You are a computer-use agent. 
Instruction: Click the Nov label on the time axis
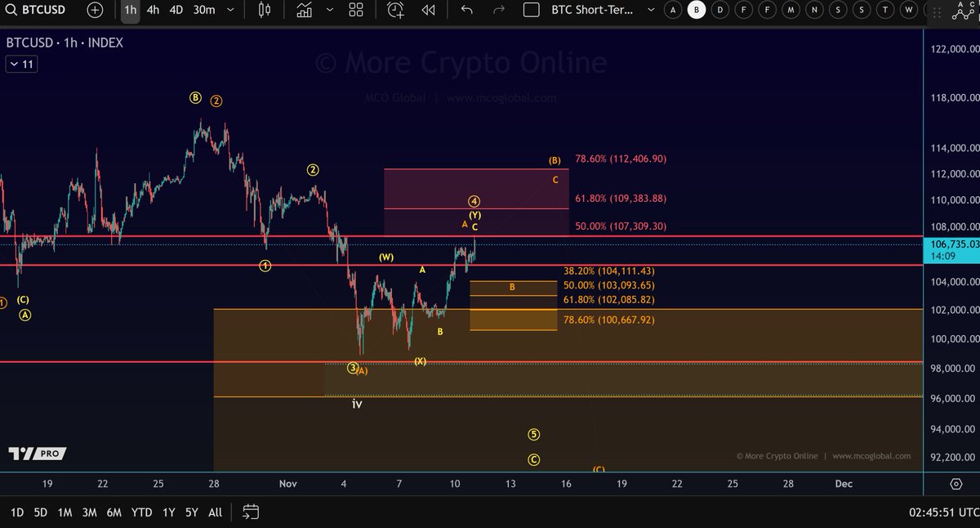pyautogui.click(x=287, y=484)
